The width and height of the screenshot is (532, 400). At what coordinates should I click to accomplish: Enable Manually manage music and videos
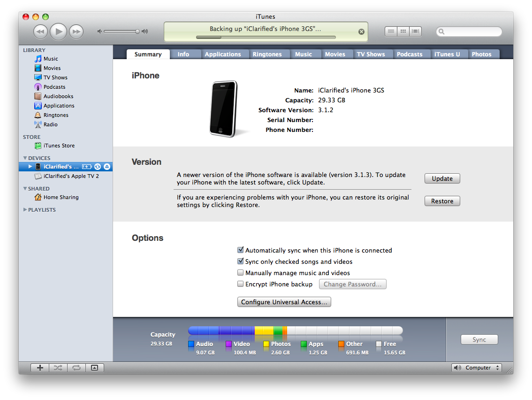241,273
